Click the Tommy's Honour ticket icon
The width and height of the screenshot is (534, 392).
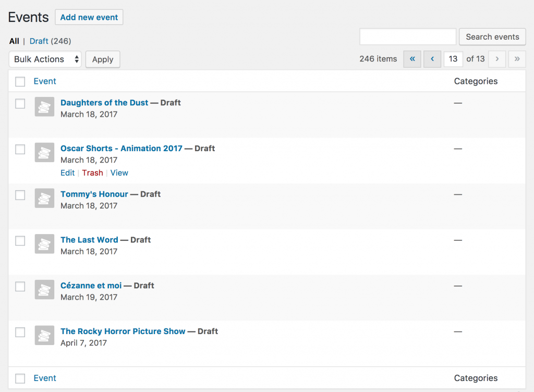pos(44,198)
